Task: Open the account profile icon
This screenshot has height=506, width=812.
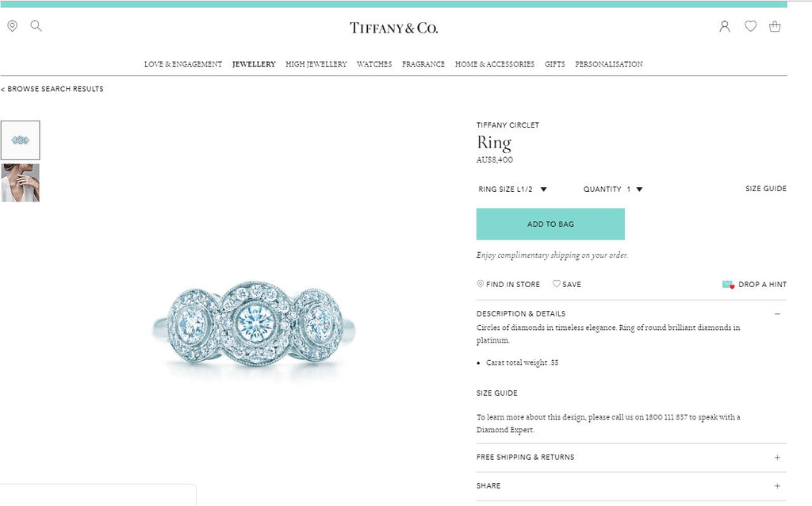Action: pos(725,26)
